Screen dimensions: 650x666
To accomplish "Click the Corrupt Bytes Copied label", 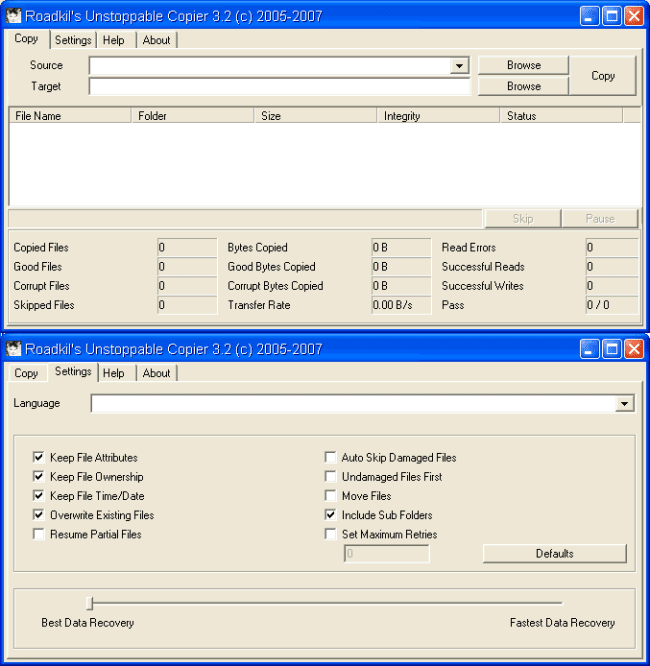I will click(x=275, y=286).
